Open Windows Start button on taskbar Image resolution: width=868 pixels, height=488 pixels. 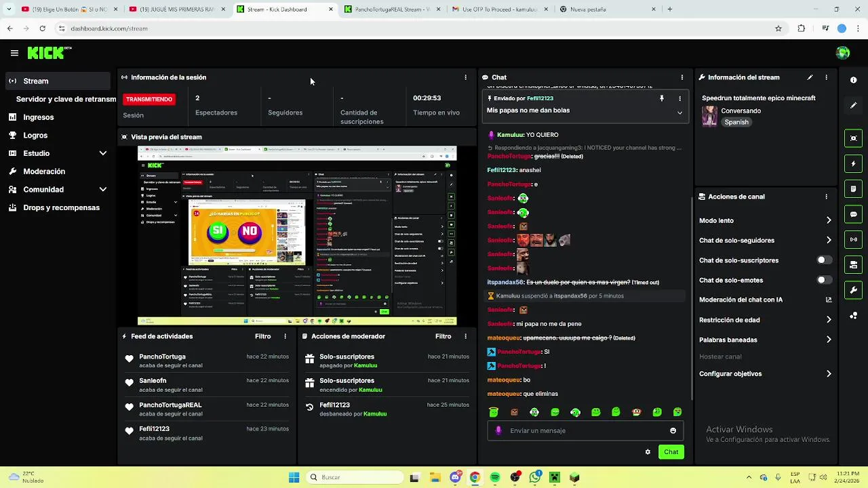point(294,477)
